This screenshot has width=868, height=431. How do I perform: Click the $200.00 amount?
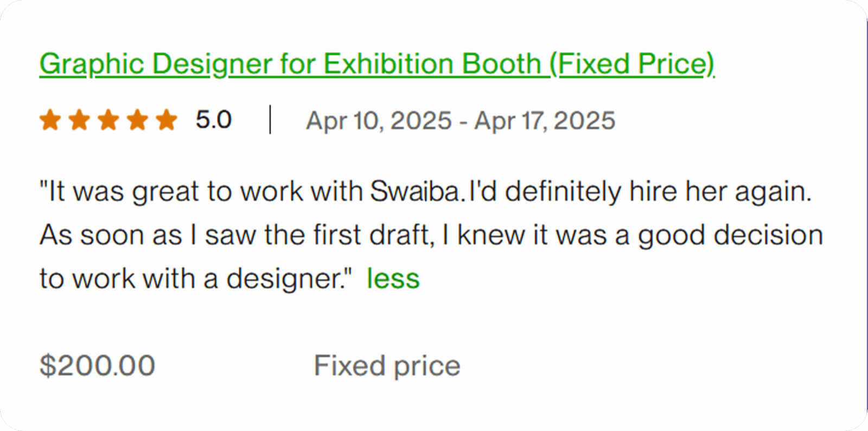click(x=98, y=365)
